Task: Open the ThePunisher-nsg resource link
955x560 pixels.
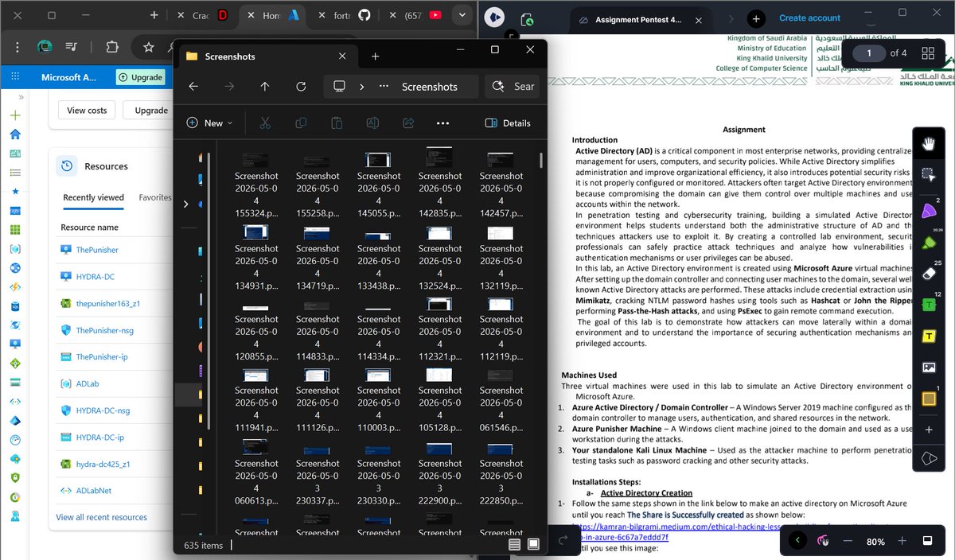Action: (106, 330)
